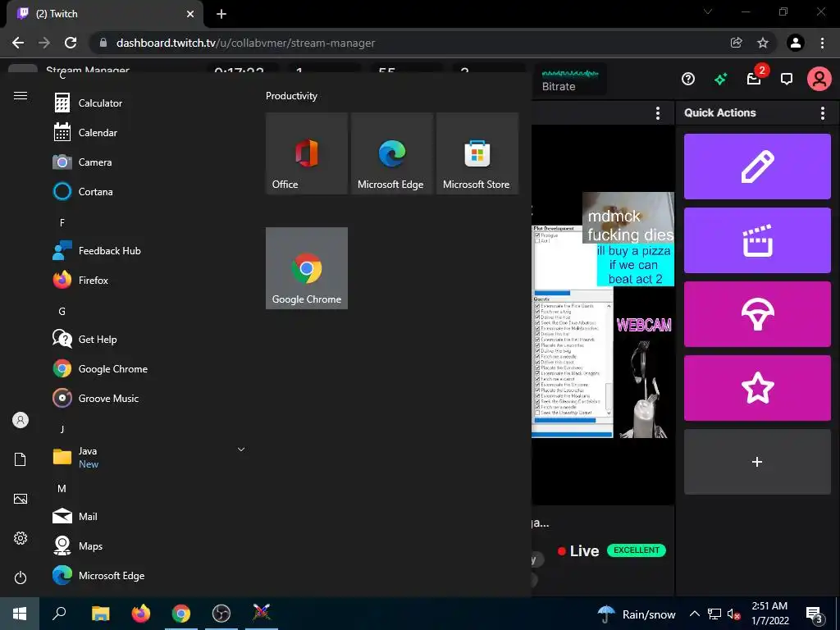Open the taskbar clock and date
The width and height of the screenshot is (840, 630).
[x=769, y=614]
